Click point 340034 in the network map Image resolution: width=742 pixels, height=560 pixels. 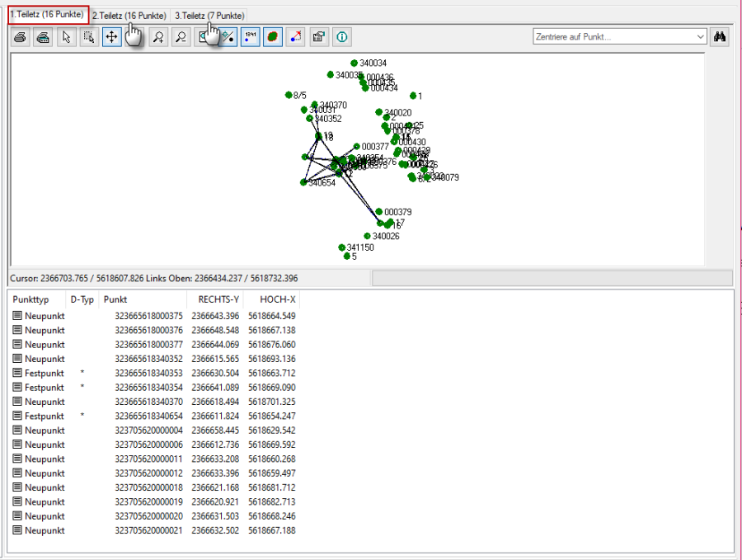pyautogui.click(x=355, y=64)
